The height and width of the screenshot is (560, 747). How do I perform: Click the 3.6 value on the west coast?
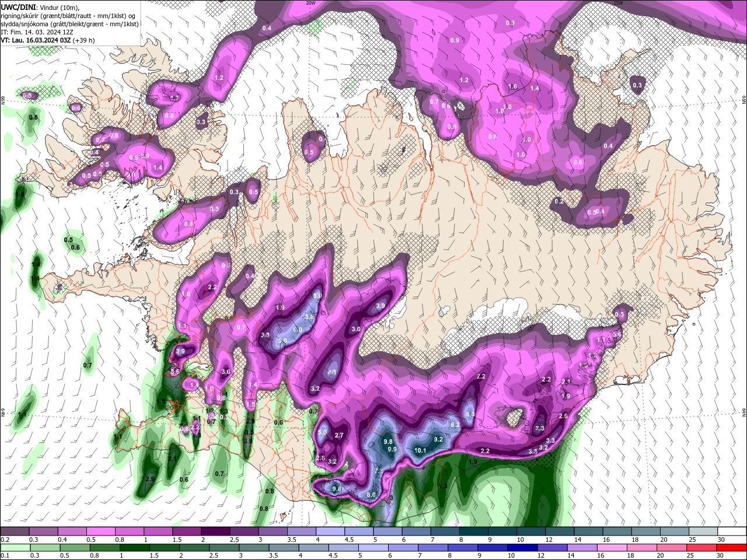tap(175, 371)
